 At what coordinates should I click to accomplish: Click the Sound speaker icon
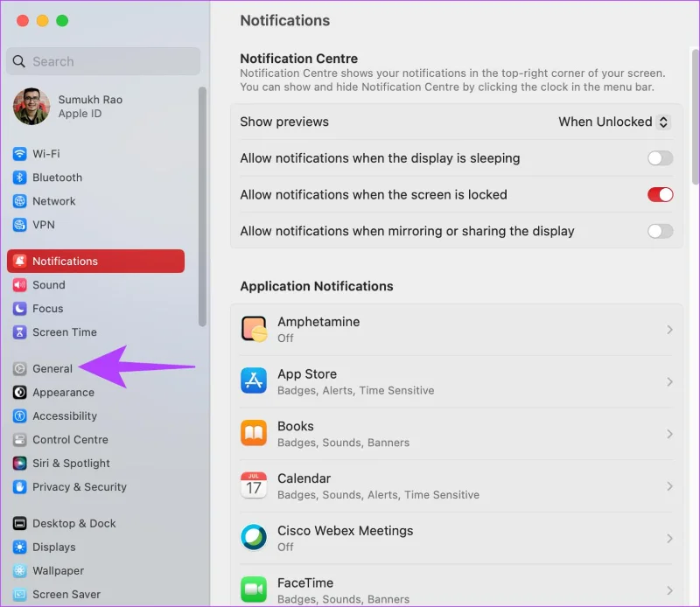coord(19,285)
